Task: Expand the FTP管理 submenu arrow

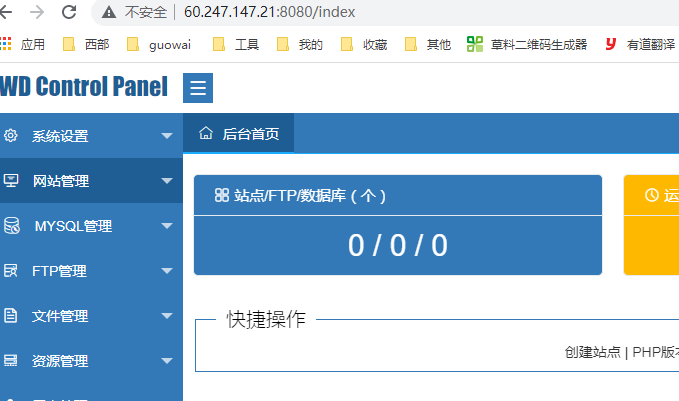Action: pyautogui.click(x=167, y=272)
